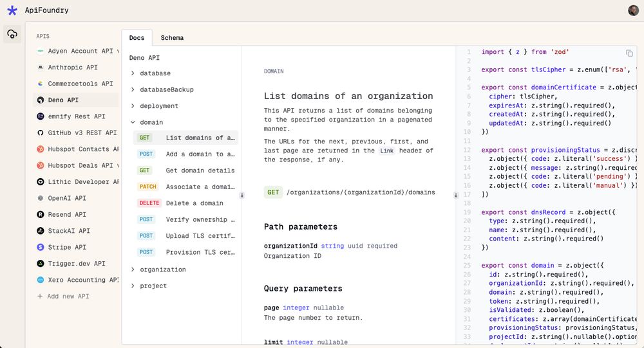644x348 pixels.
Task: Click the Commercetools API icon
Action: pyautogui.click(x=40, y=84)
